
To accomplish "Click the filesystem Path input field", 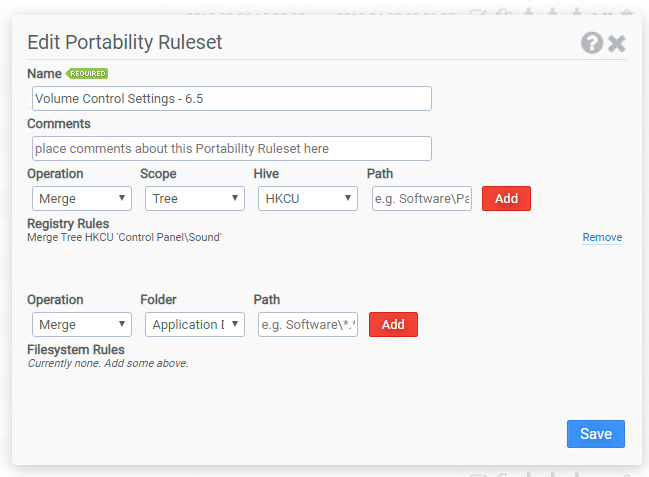I will [308, 325].
